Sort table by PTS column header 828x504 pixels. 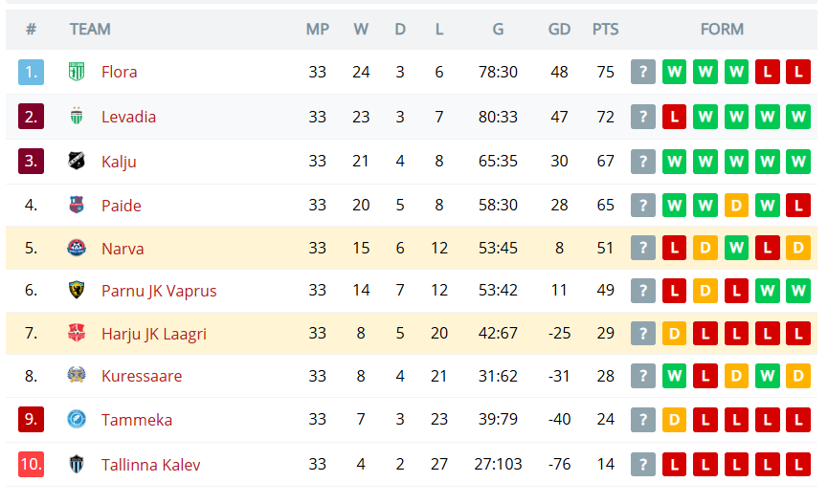[605, 30]
